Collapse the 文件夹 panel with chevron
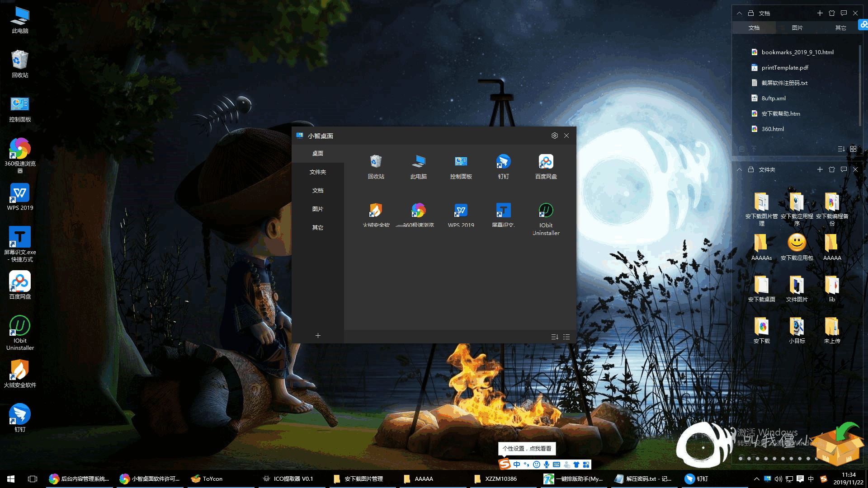 (739, 169)
